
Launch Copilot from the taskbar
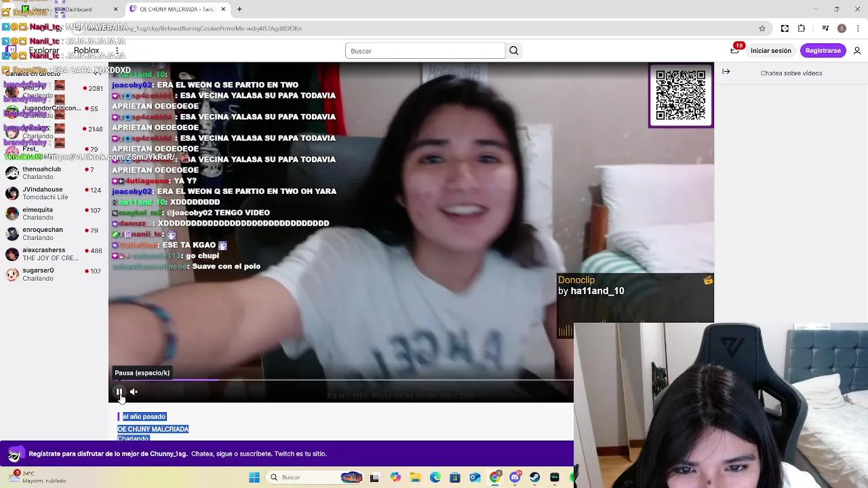tap(395, 477)
